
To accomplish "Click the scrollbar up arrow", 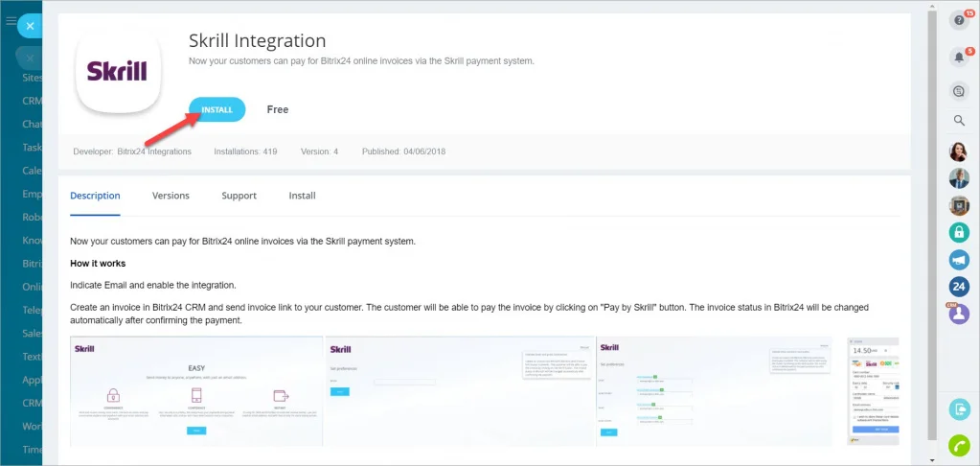I will 931,5.
